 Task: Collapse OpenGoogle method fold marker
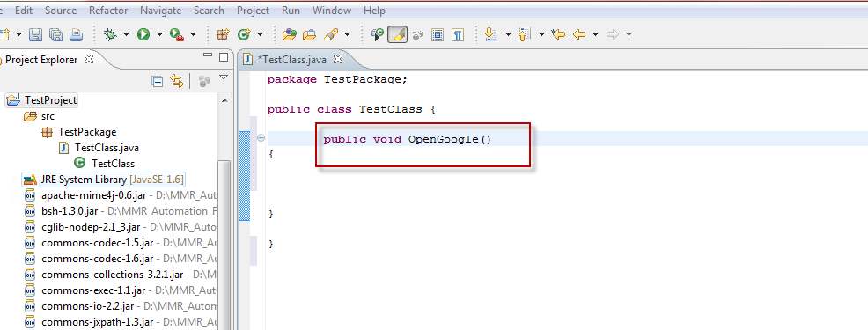[261, 138]
